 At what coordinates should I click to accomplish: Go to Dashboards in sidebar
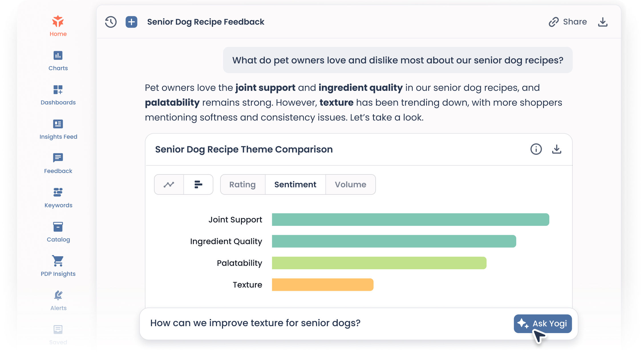click(x=58, y=95)
